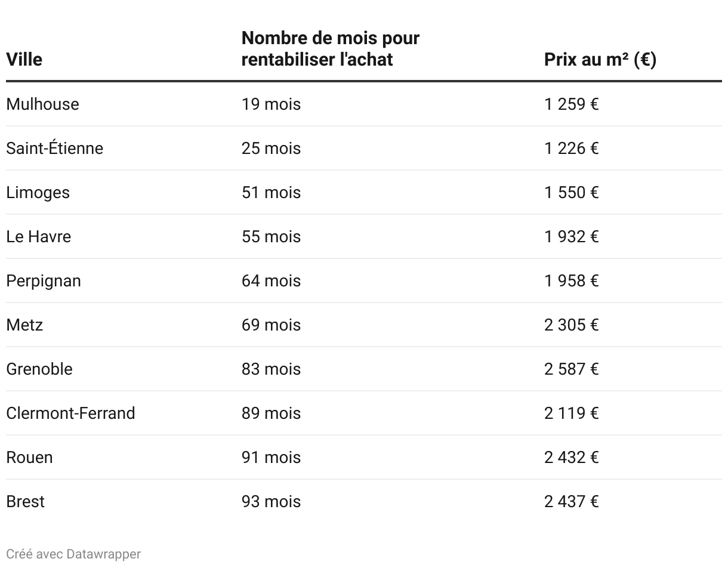Select the 1 259 € price cell

pyautogui.click(x=572, y=104)
